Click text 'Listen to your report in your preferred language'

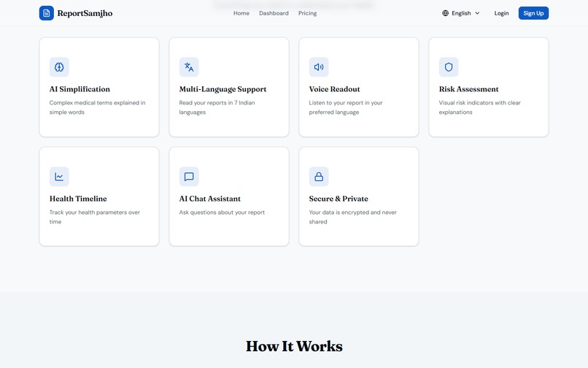tap(346, 107)
